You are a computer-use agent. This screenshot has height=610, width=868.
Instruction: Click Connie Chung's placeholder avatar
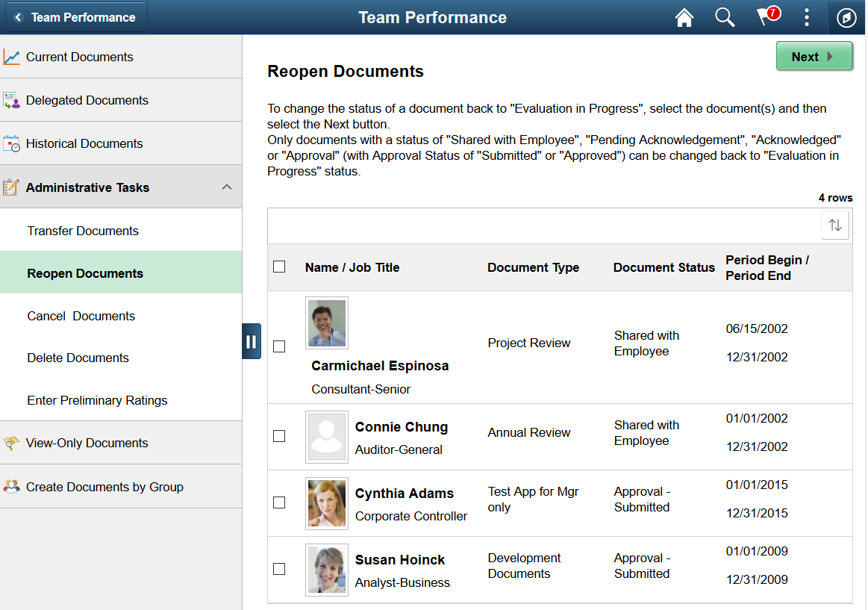tap(327, 437)
